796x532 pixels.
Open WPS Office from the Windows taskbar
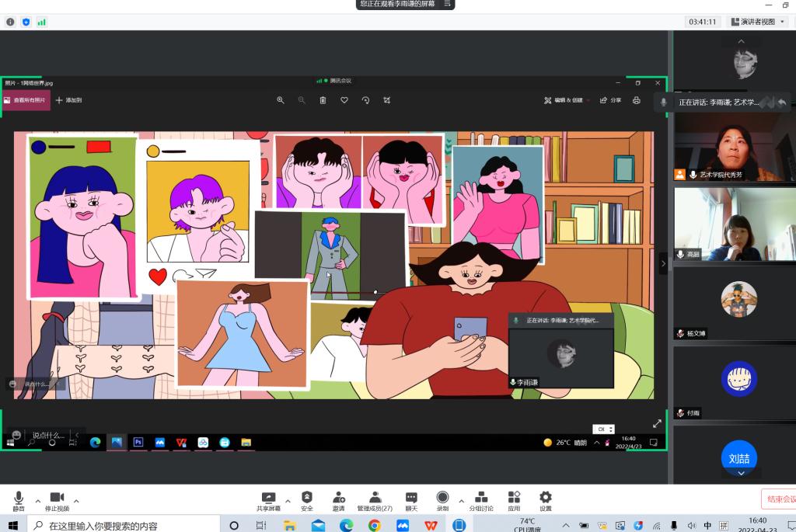coord(431,526)
